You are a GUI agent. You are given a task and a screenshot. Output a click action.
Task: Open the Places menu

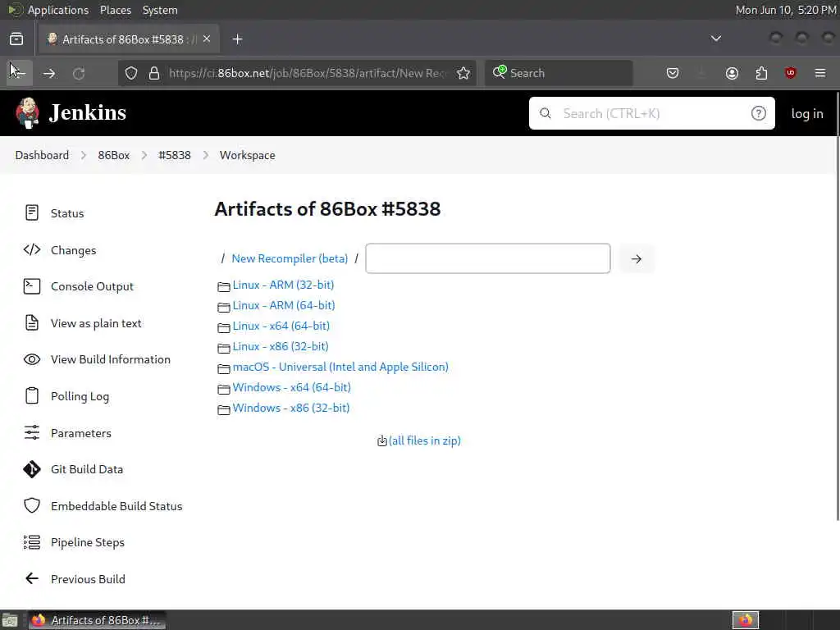[115, 10]
